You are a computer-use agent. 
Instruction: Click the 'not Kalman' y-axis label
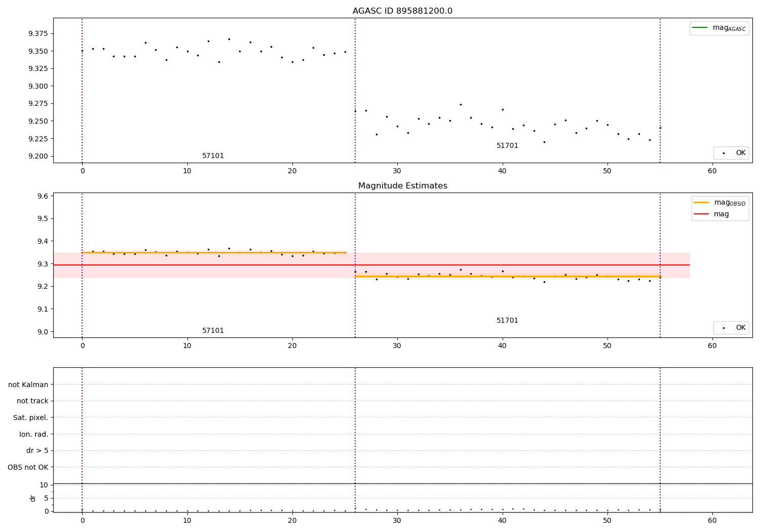28,385
